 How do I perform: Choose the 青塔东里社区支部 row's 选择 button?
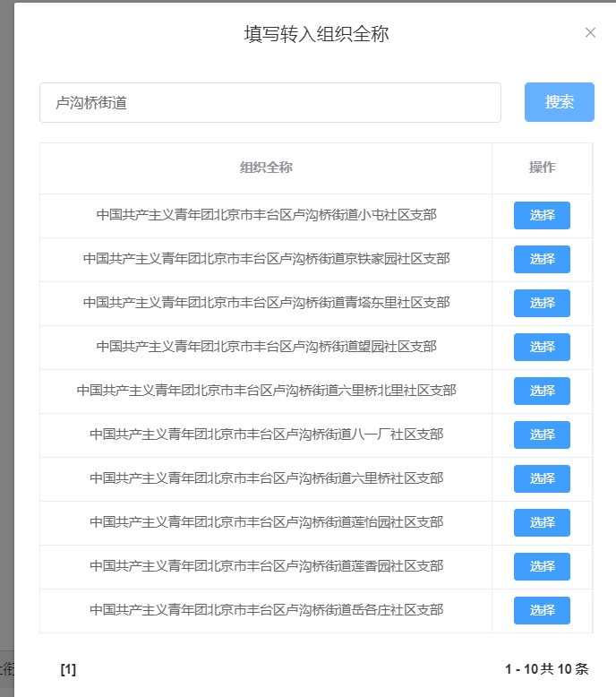tap(542, 303)
